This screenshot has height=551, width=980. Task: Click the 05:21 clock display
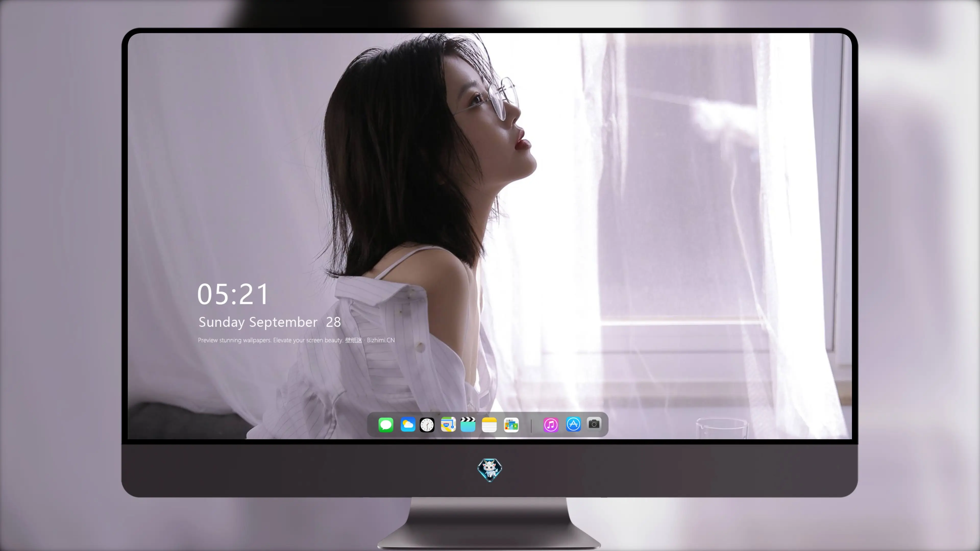pyautogui.click(x=232, y=294)
